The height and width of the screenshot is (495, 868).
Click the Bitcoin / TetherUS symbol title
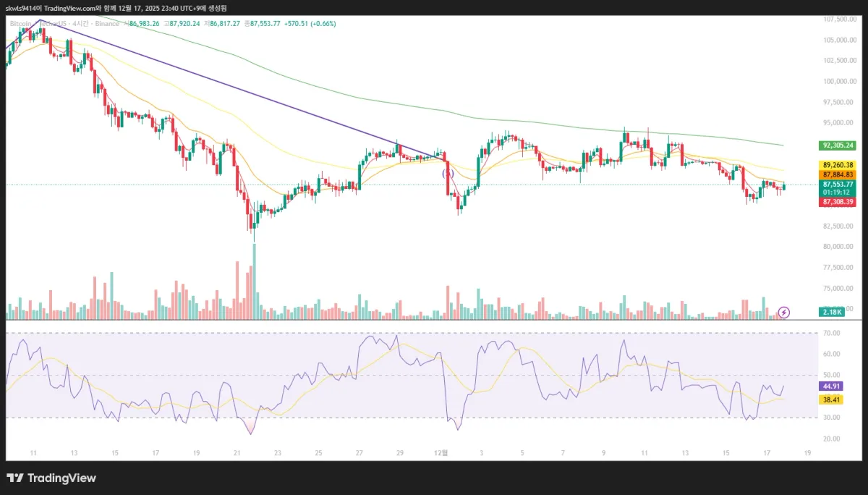pyautogui.click(x=39, y=24)
